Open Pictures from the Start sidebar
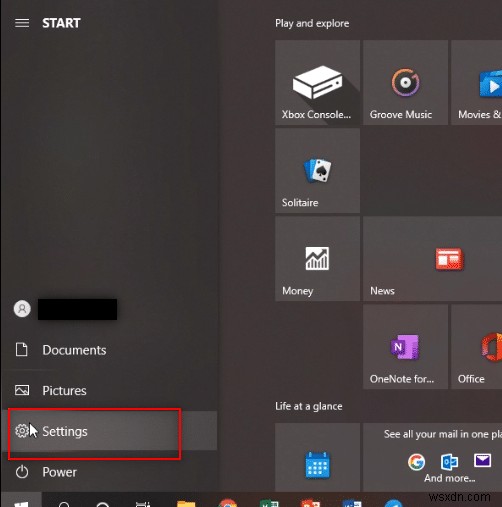Screen dimensions: 502x507 [109, 390]
